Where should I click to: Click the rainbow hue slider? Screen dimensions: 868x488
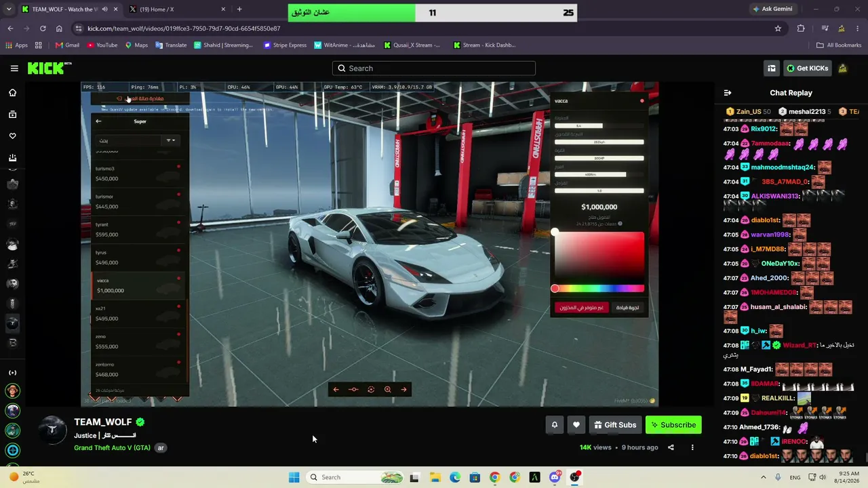coord(599,289)
